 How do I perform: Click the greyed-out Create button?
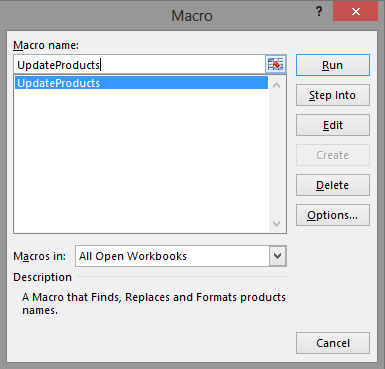(333, 155)
